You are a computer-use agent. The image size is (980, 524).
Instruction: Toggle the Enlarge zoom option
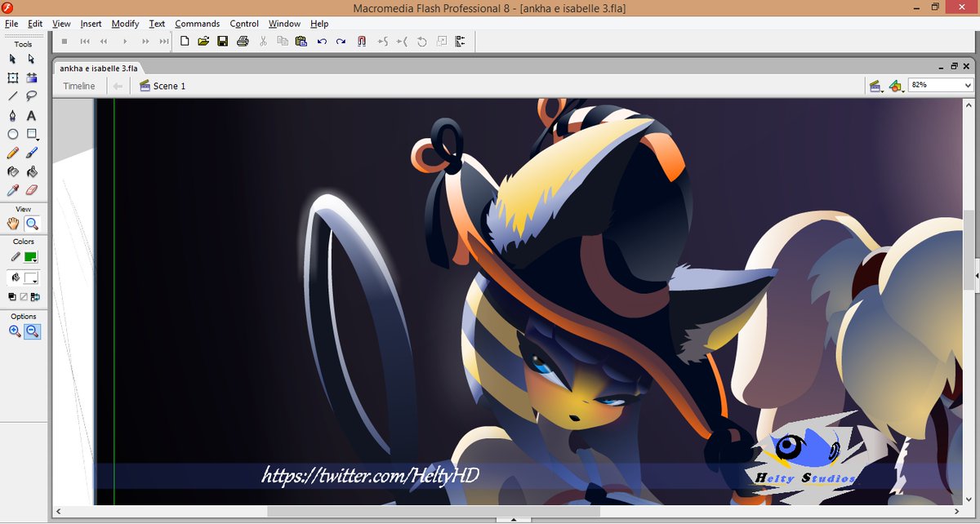click(14, 331)
